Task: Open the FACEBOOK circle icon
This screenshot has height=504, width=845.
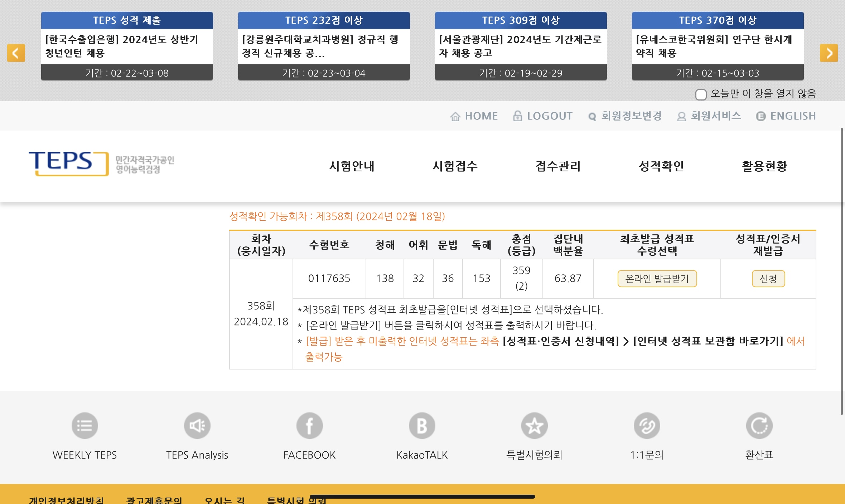Action: coord(309,426)
